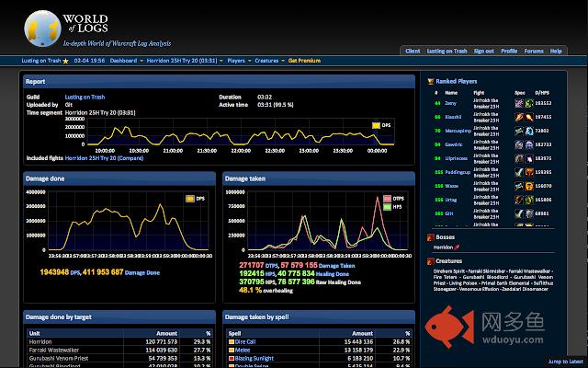Image resolution: width=588 pixels, height=368 pixels.
Task: Click the 02-04 19:56 report date link
Action: pos(89,61)
